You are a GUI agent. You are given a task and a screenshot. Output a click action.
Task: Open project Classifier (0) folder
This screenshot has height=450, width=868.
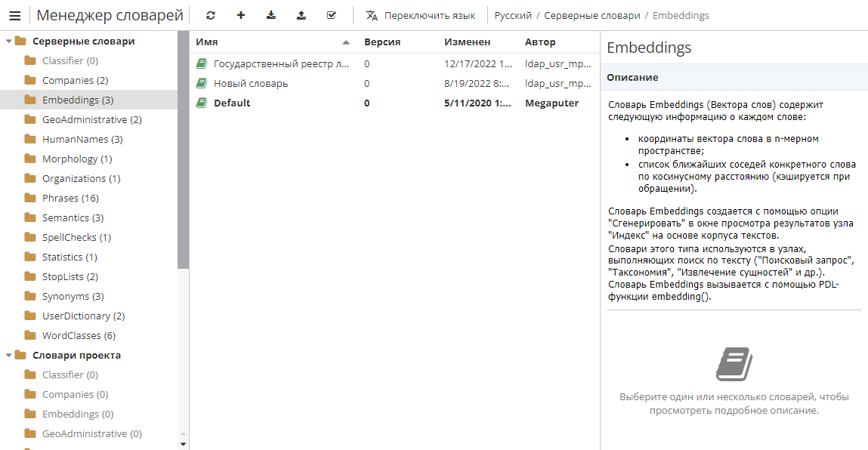coord(70,375)
